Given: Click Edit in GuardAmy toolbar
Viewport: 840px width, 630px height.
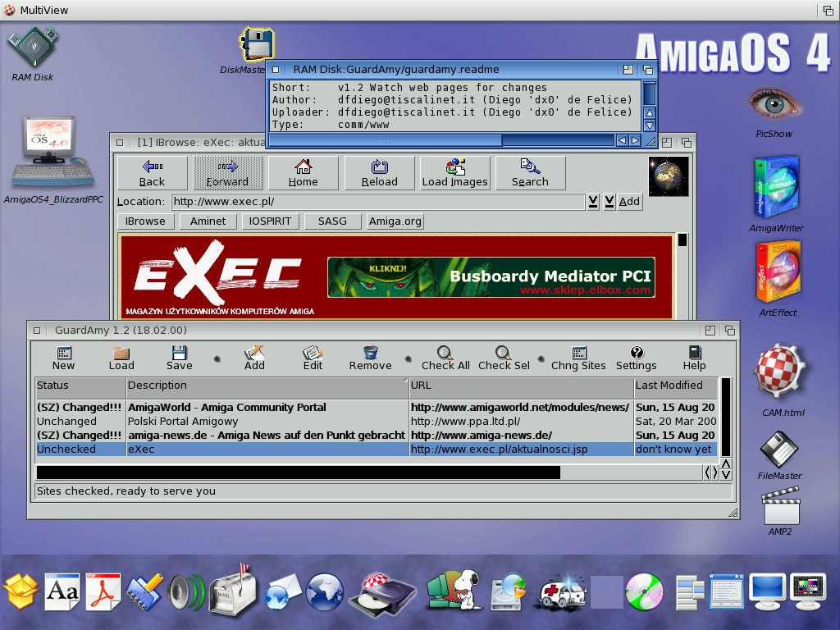Looking at the screenshot, I should (313, 358).
